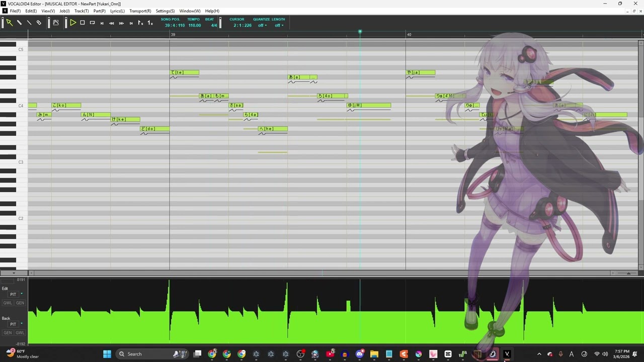
Task: Open the Settings menu
Action: click(x=165, y=11)
